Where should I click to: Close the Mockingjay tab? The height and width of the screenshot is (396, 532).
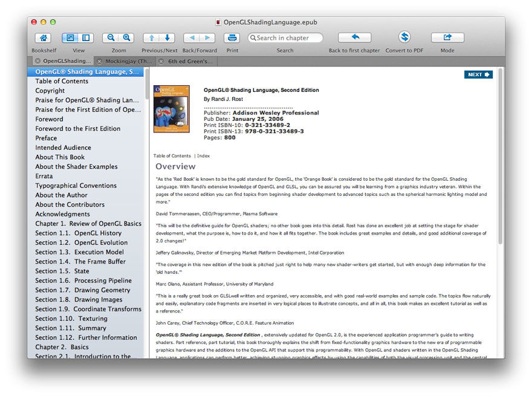(99, 62)
